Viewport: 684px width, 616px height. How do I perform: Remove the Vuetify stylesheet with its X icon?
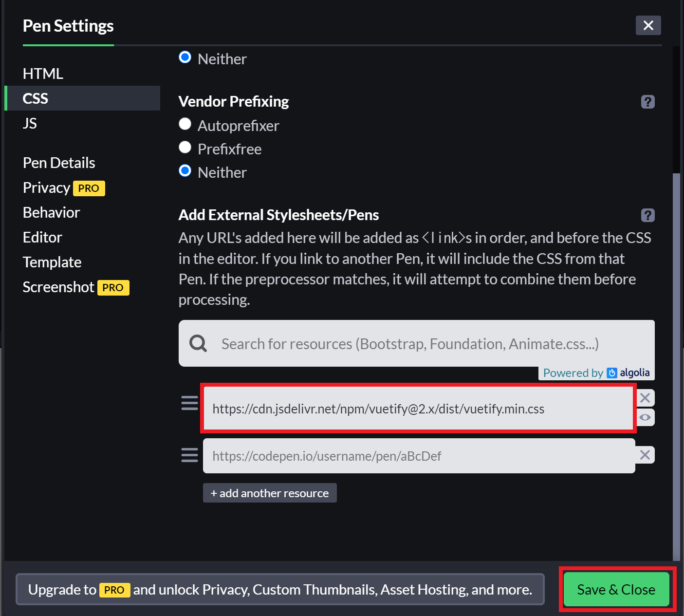(x=645, y=397)
